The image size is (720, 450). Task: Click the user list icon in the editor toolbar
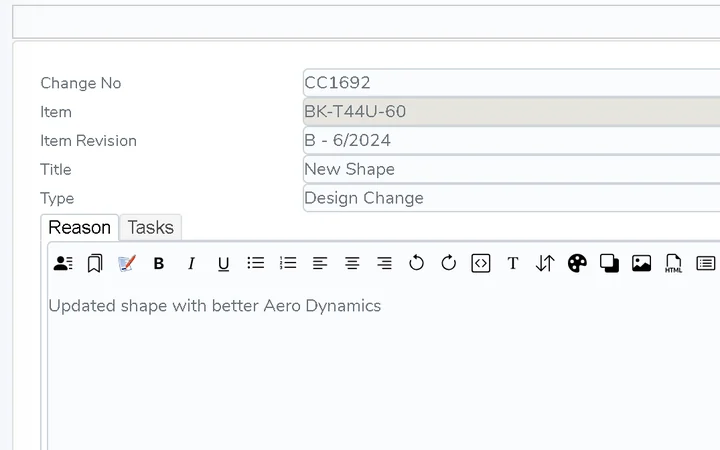point(63,264)
